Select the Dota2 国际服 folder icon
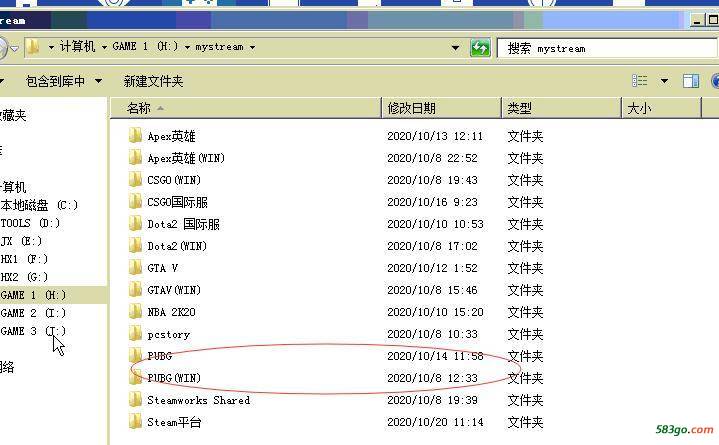 point(135,224)
